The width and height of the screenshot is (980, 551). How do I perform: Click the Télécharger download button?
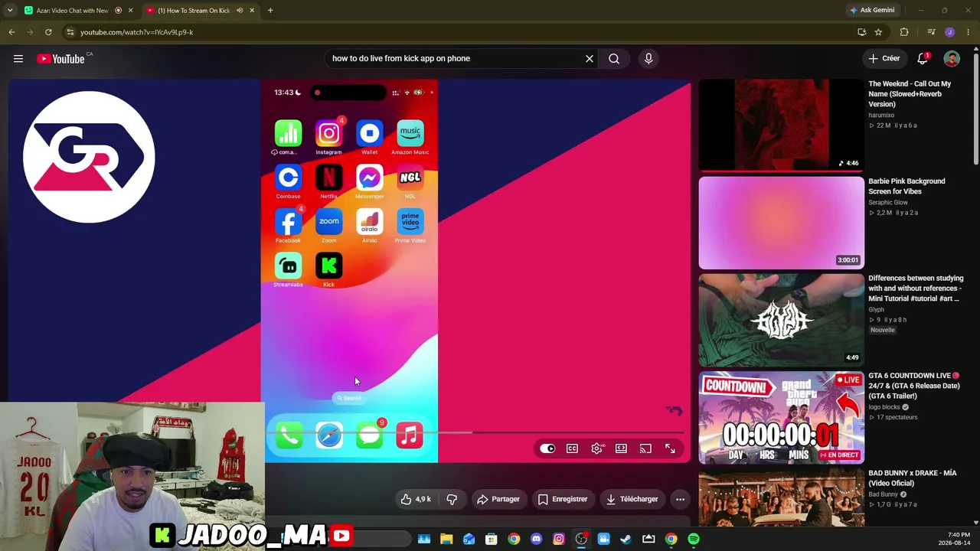[632, 499]
